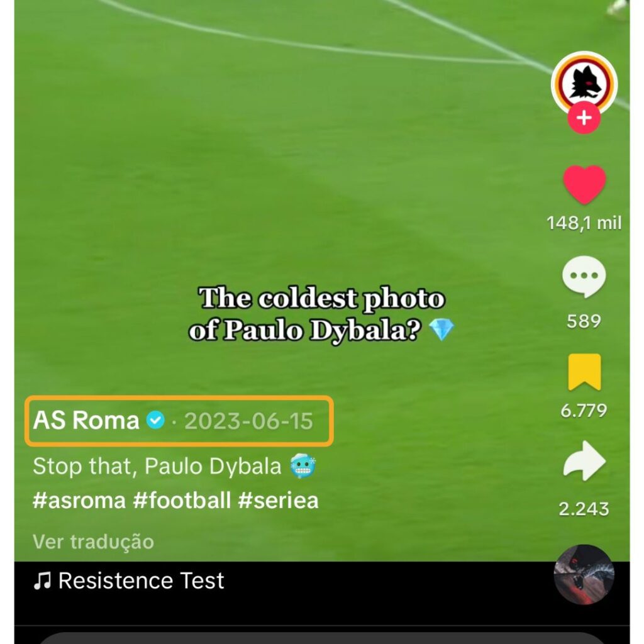Tap the coldest photo text overlay
This screenshot has height=644, width=644.
(321, 314)
